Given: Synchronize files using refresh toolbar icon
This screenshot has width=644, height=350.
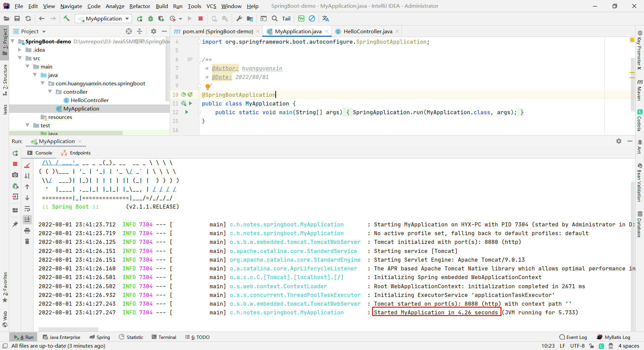Looking at the screenshot, I should (28, 18).
